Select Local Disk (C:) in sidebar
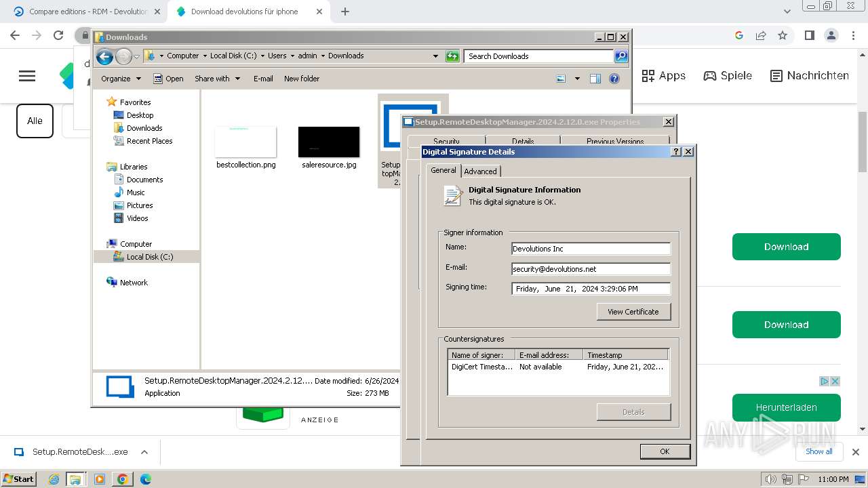Screen dimensions: 868x488 149,257
